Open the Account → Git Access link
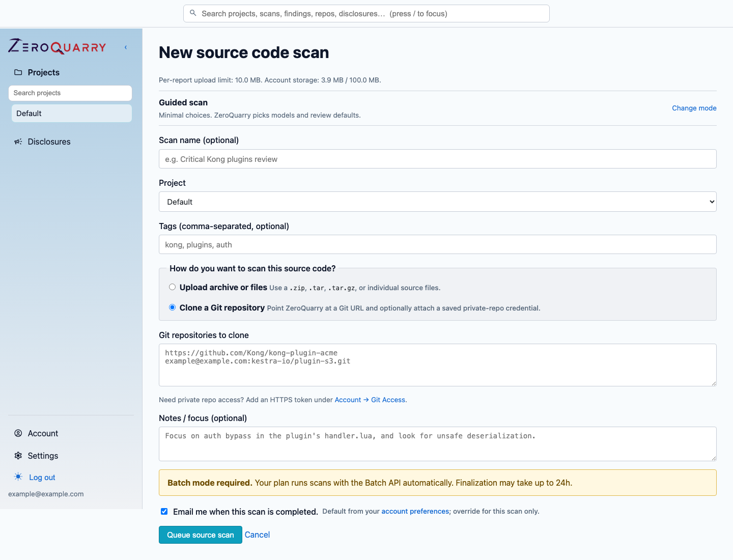Image resolution: width=733 pixels, height=560 pixels. tap(371, 400)
